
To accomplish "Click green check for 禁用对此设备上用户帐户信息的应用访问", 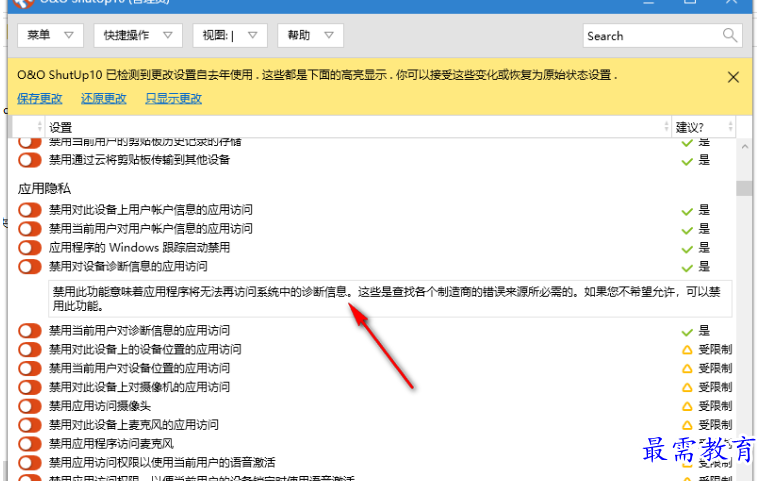I will [x=687, y=211].
